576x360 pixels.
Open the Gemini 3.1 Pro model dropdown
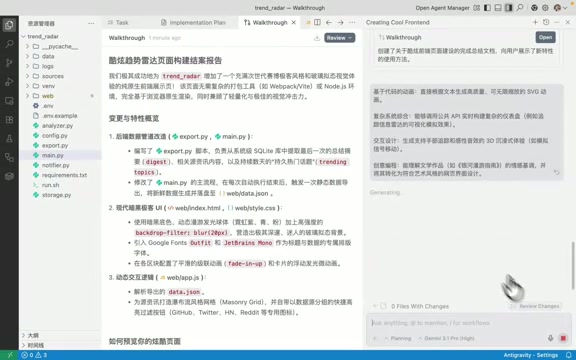pyautogui.click(x=446, y=338)
